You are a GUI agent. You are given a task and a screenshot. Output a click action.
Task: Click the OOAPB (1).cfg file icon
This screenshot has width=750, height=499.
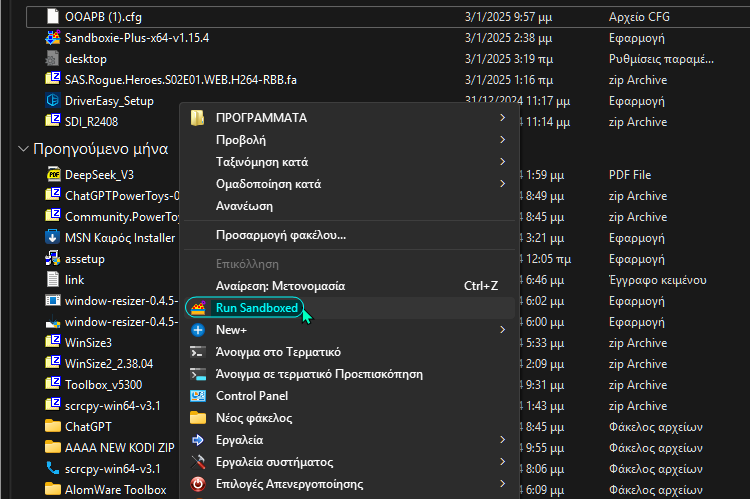[53, 16]
